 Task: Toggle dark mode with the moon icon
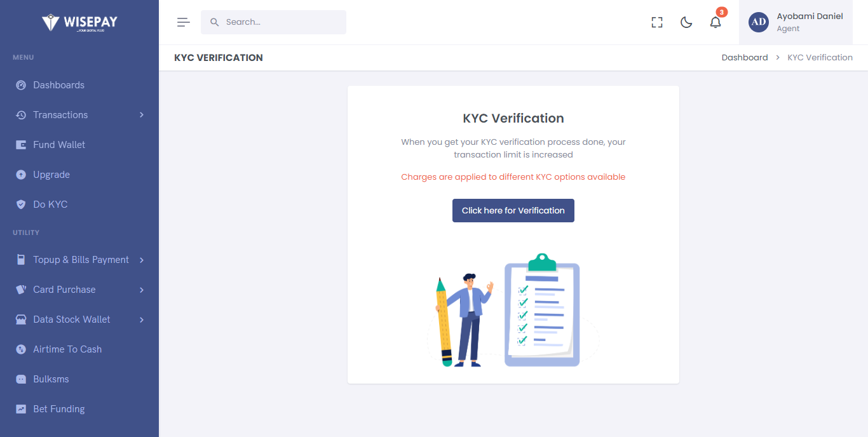click(x=686, y=22)
